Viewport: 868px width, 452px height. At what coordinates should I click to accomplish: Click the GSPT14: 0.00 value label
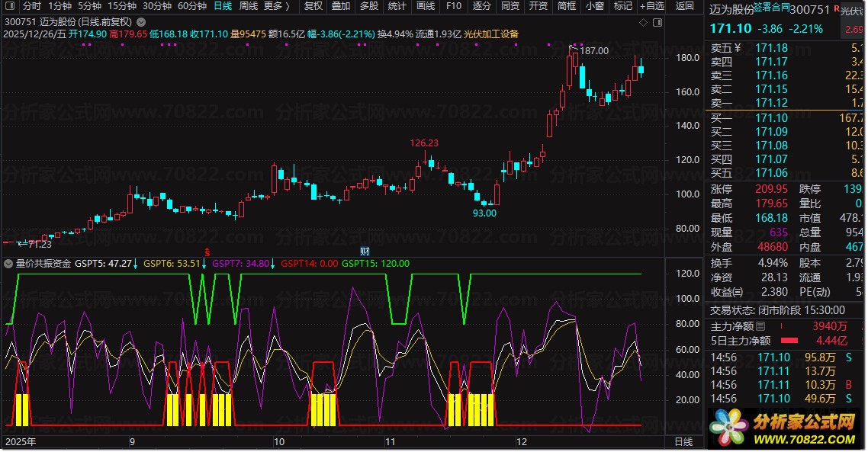click(x=310, y=264)
